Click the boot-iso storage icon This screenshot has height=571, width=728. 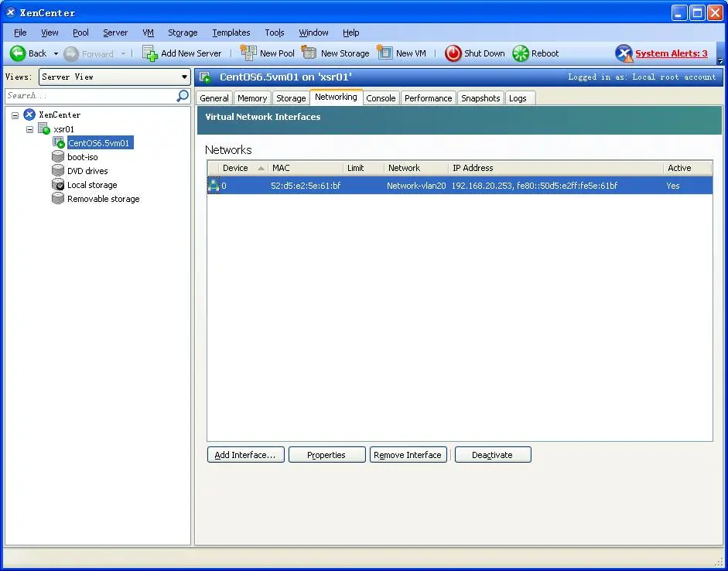coord(58,156)
